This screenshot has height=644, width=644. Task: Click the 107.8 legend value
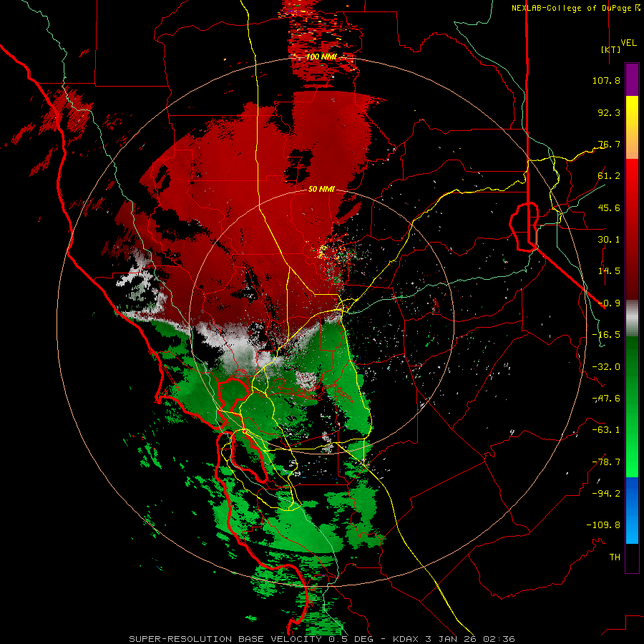point(606,80)
